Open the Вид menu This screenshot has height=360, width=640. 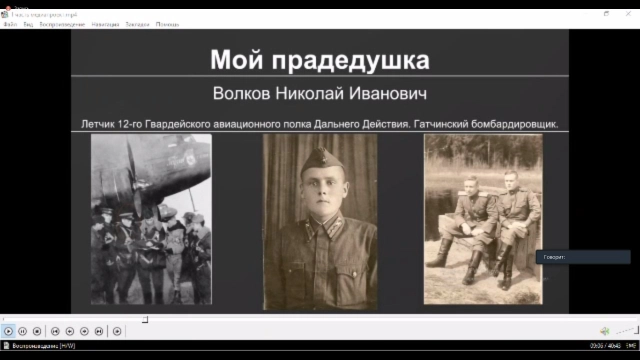pos(28,24)
